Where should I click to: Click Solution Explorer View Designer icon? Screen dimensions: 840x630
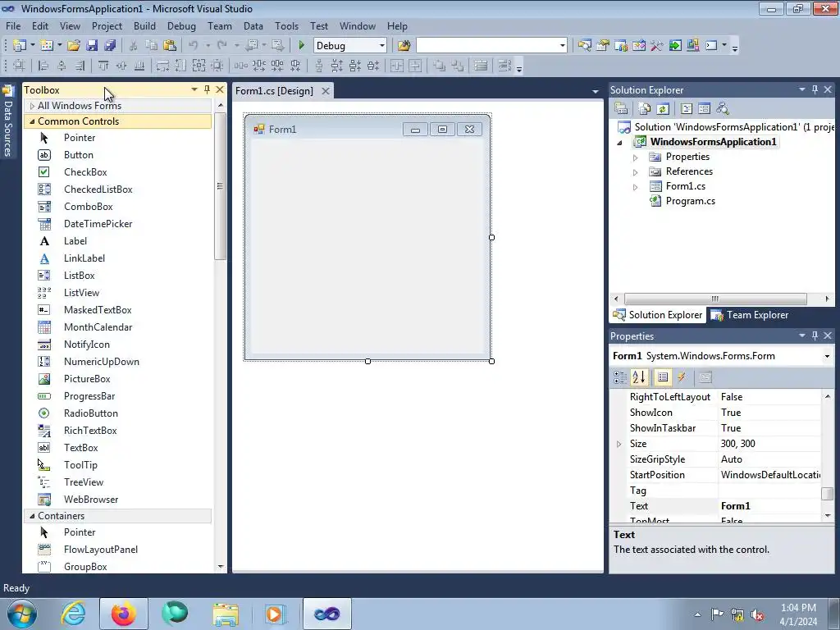coord(705,109)
